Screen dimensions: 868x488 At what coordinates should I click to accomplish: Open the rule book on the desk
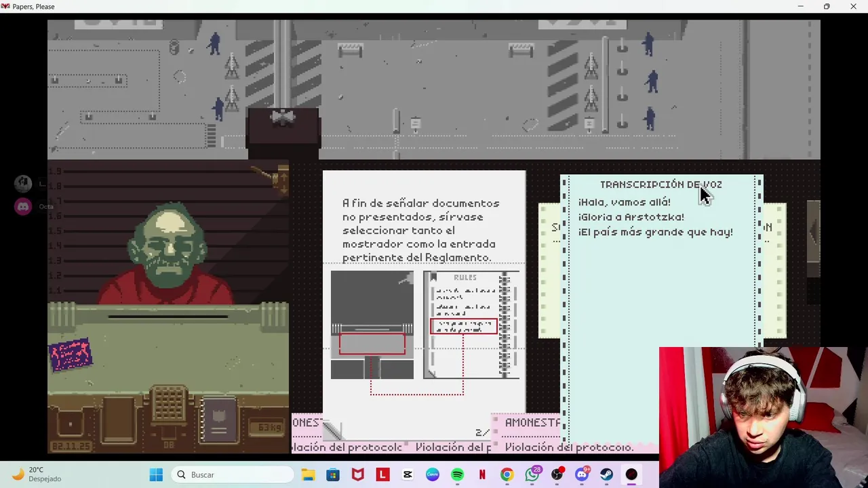point(219,420)
